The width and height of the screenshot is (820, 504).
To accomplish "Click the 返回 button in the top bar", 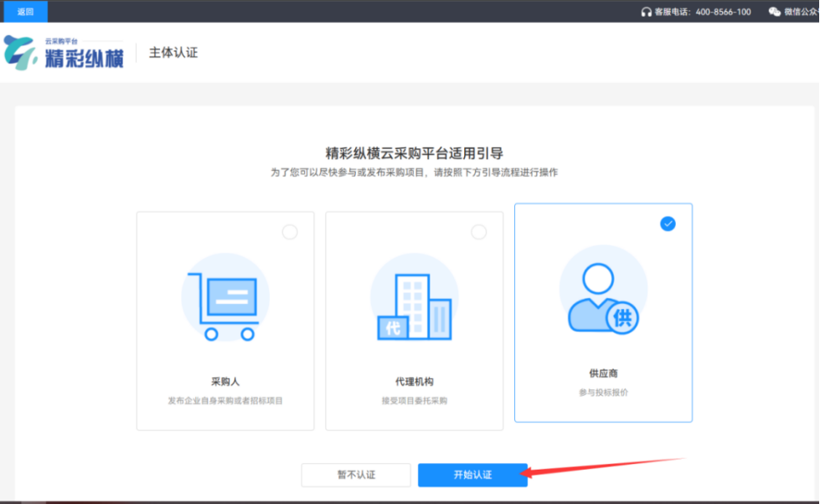I will click(x=25, y=12).
